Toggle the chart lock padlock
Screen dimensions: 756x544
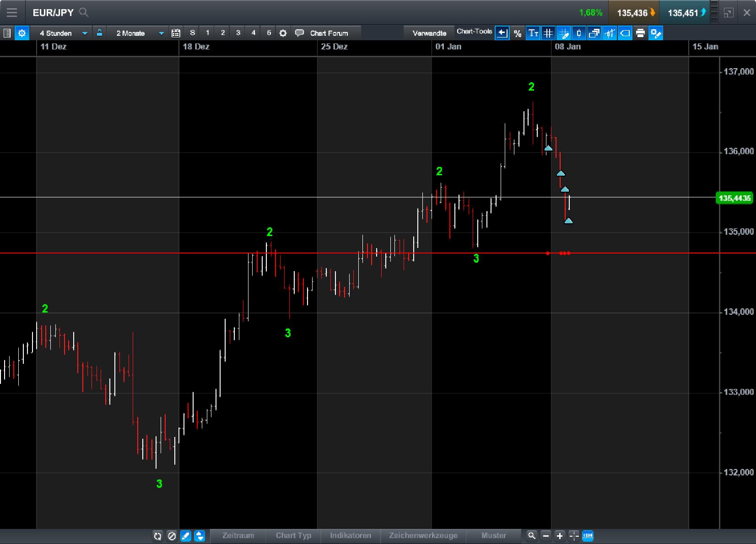click(x=99, y=33)
